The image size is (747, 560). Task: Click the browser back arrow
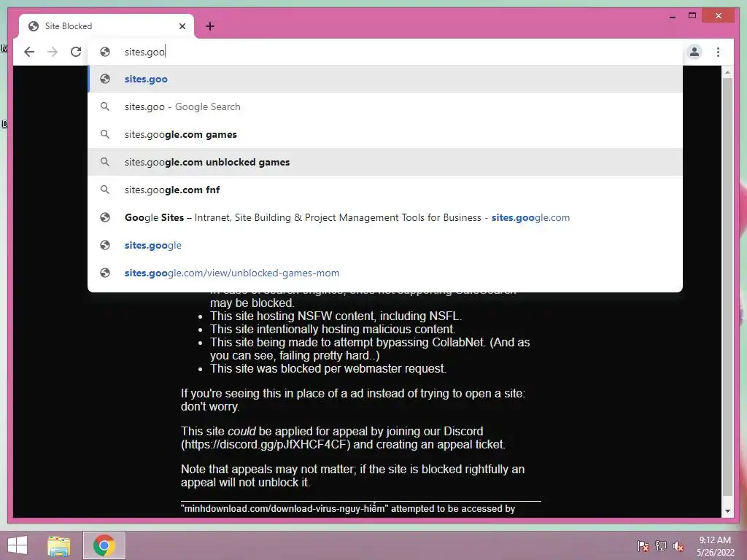pos(29,52)
